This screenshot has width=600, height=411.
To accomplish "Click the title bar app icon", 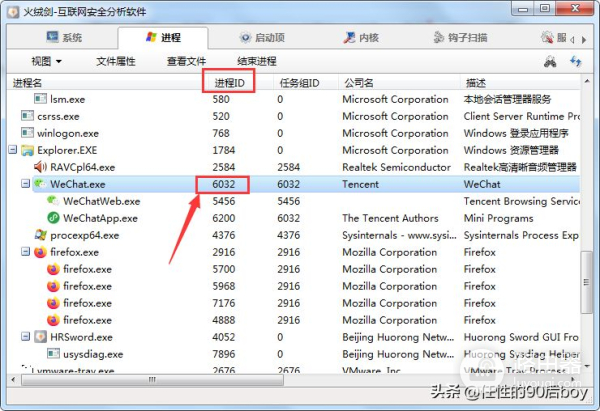I will tap(13, 12).
